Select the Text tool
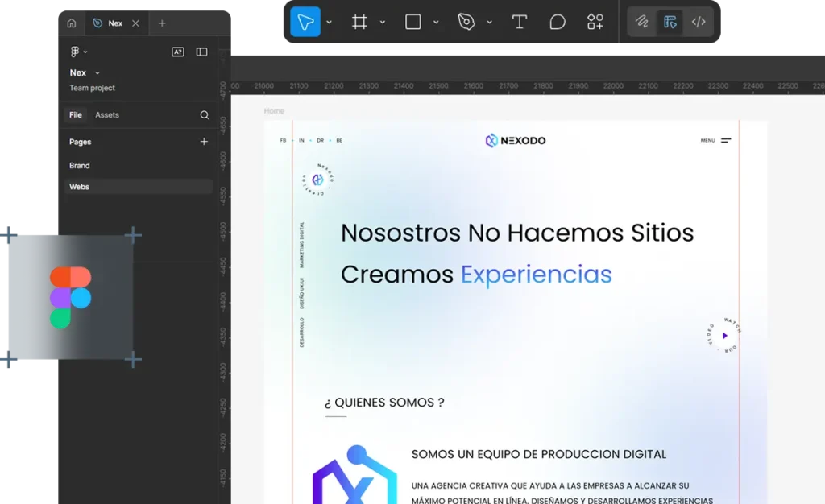 520,22
